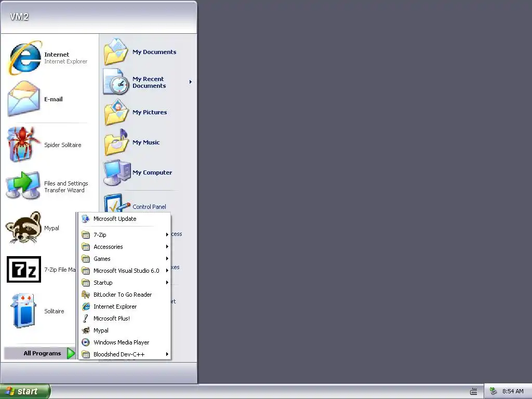
Task: Expand the My Recent Documents submenu arrow
Action: [x=190, y=82]
